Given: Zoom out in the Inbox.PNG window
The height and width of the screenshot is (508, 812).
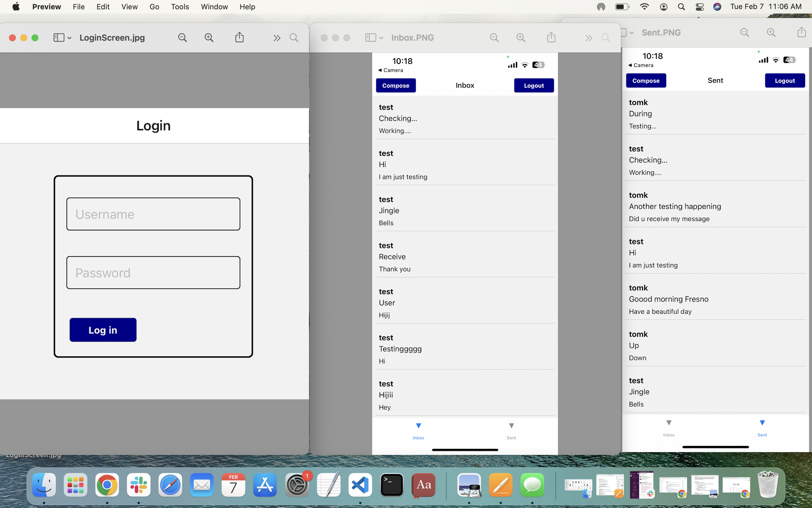Looking at the screenshot, I should click(494, 38).
